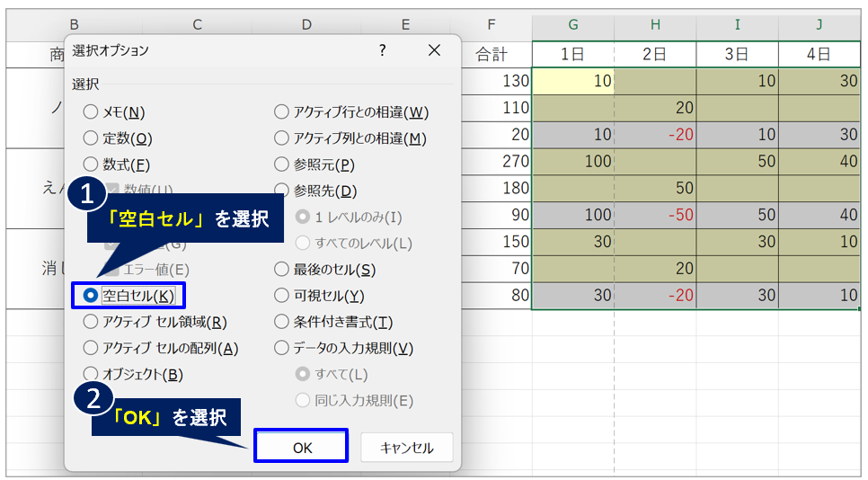Screen dimensions: 868x480
Task: Close the 選択オプション dialog
Action: pos(434,51)
